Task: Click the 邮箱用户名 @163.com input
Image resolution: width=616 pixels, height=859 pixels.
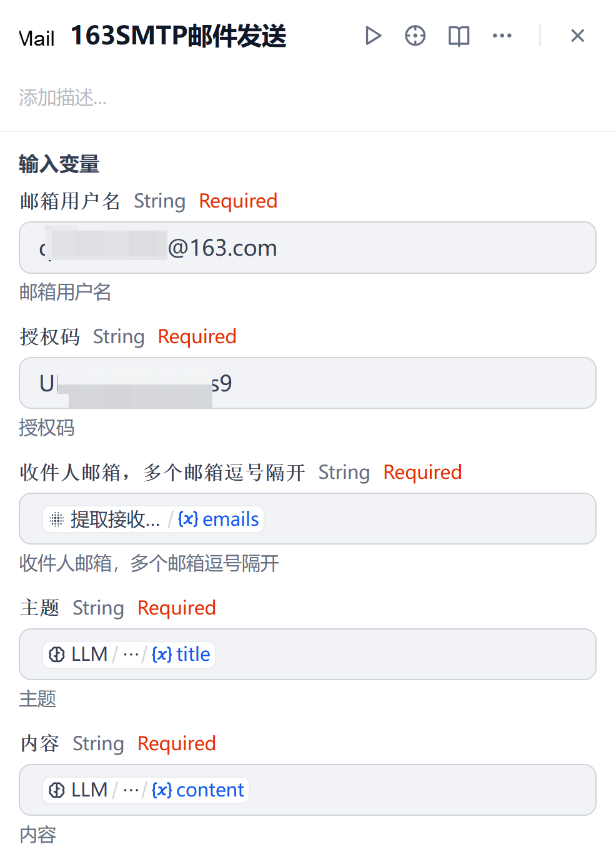Action: point(375,248)
